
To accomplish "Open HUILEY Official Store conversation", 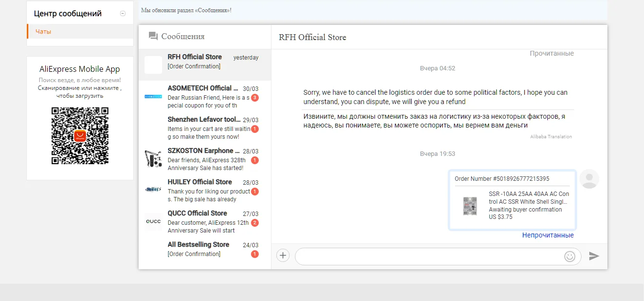I will [205, 190].
